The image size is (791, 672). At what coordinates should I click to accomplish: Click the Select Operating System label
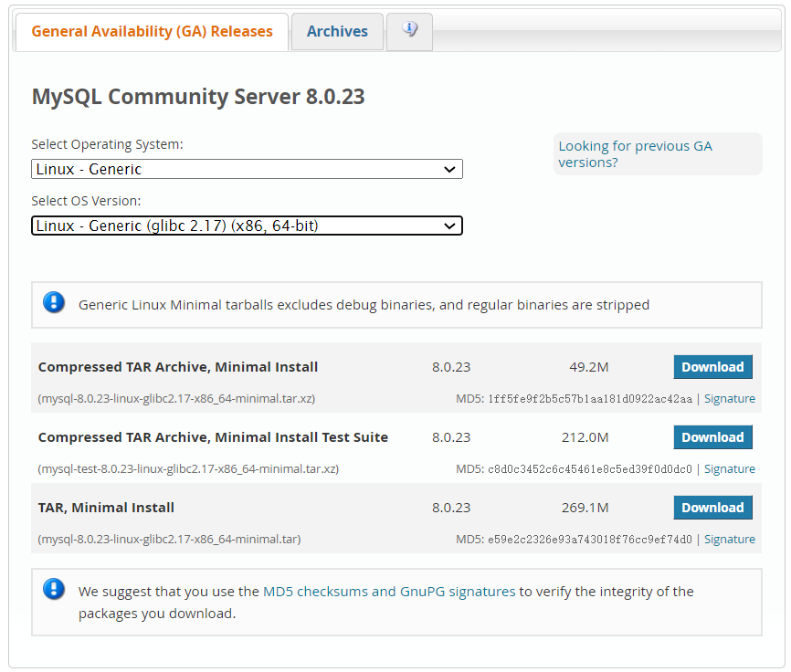click(108, 144)
